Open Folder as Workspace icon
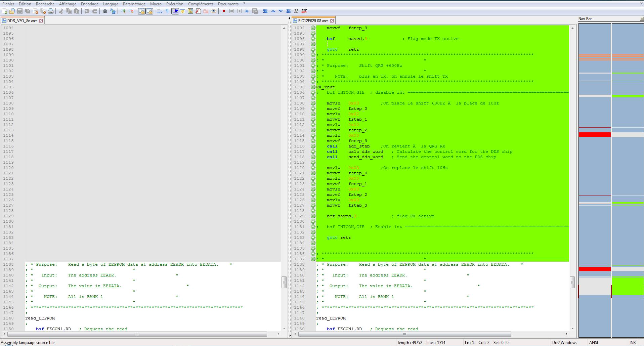Screen dimensions: 644x346 click(206, 11)
